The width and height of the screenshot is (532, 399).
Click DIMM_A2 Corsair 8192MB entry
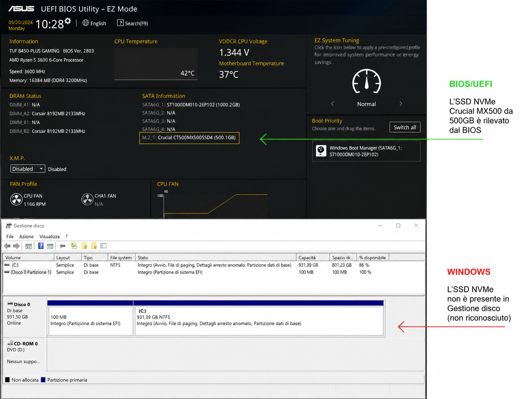tap(47, 114)
